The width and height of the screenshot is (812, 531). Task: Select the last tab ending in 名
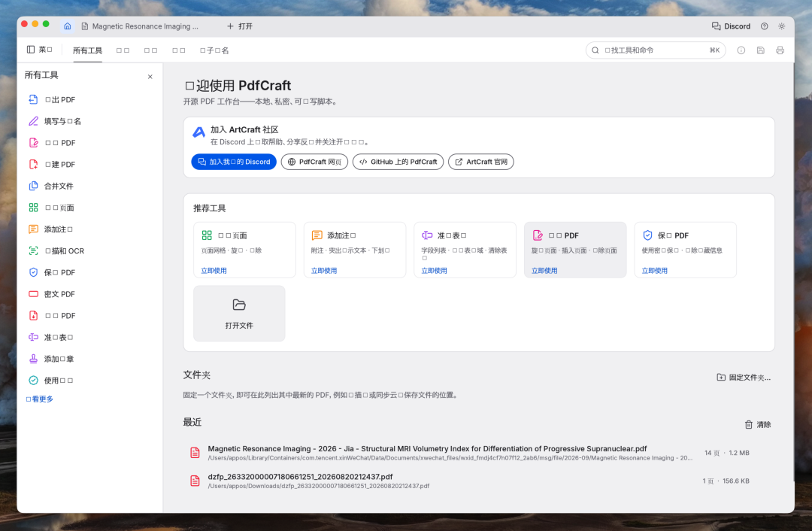(x=214, y=50)
